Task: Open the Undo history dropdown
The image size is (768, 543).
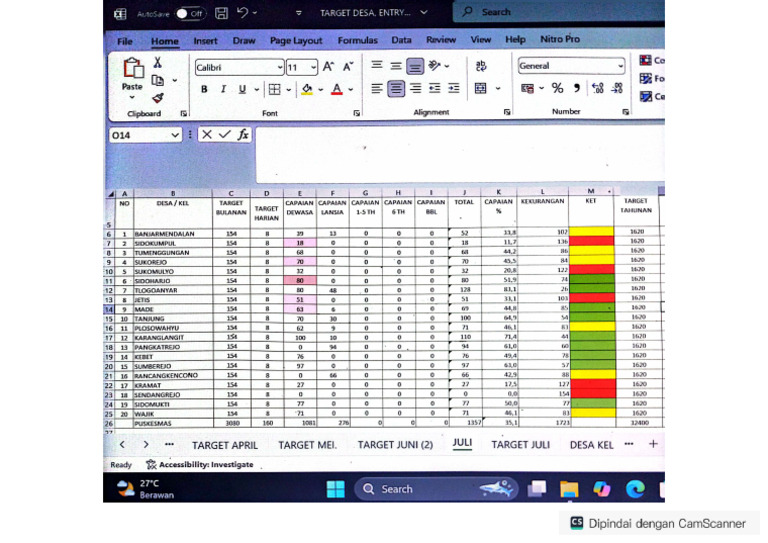Action: [x=255, y=13]
